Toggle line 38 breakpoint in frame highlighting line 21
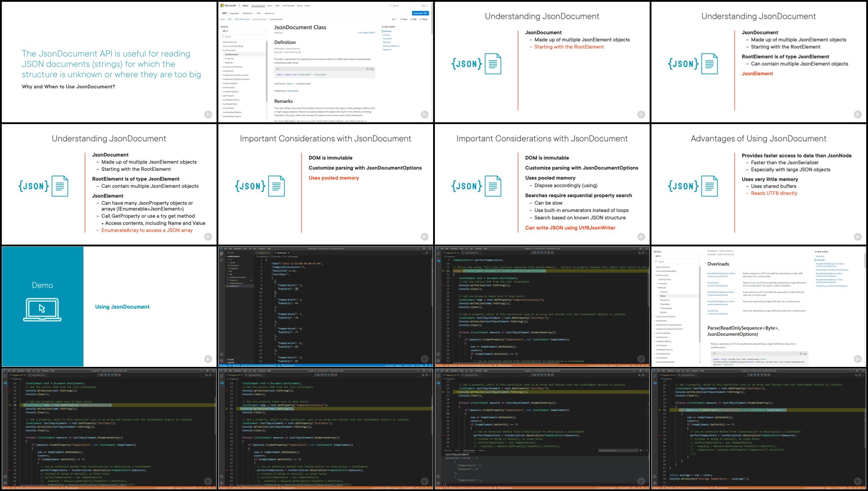Screen dimensions: 868x491 (x=227, y=470)
